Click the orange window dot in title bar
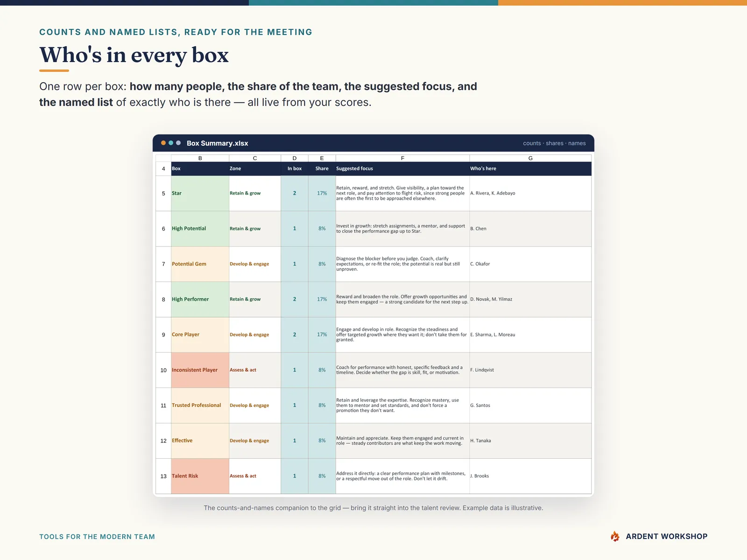747x560 pixels. (x=163, y=143)
